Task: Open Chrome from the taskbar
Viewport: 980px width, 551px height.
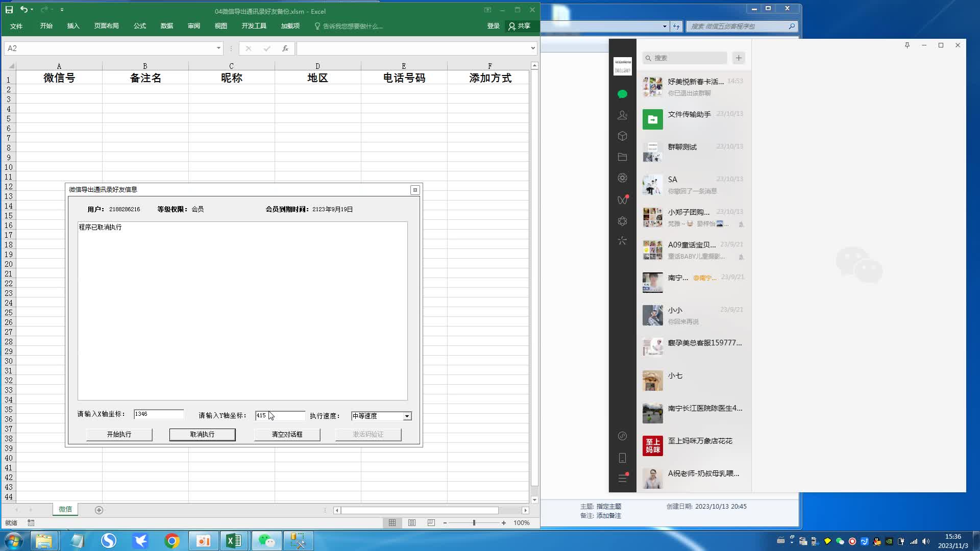Action: pyautogui.click(x=172, y=541)
